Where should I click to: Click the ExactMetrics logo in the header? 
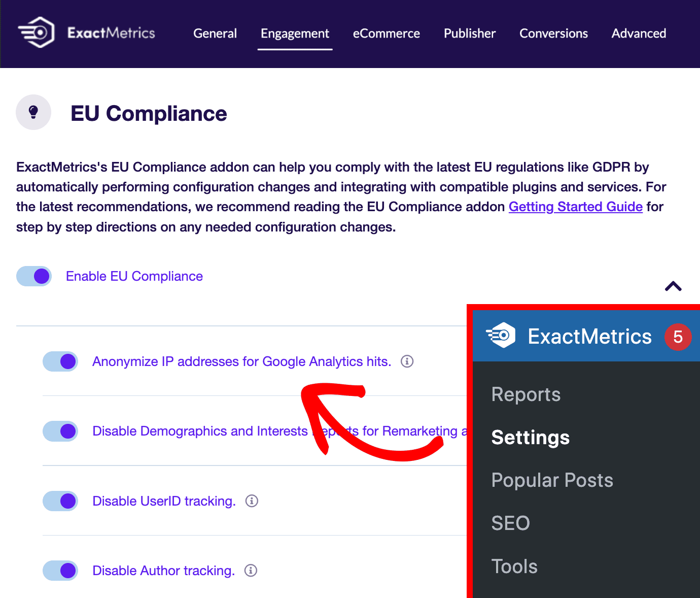pyautogui.click(x=86, y=33)
